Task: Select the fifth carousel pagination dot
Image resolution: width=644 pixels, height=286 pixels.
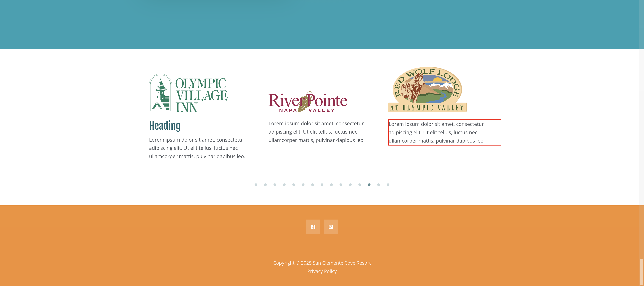Action: 294,185
